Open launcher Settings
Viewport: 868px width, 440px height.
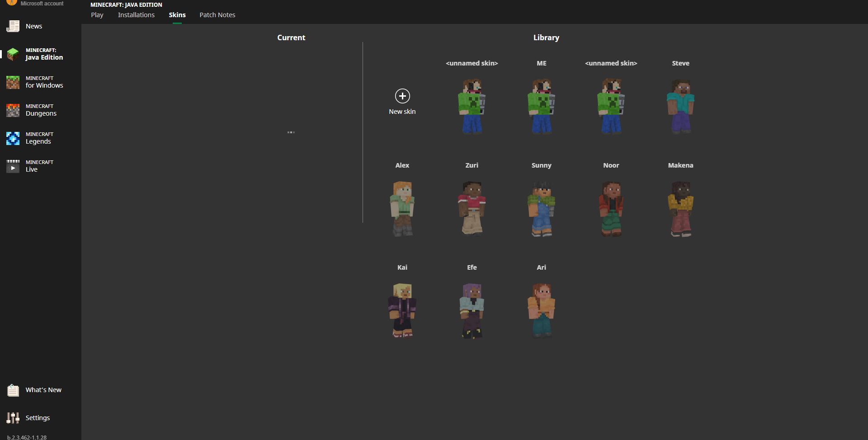[x=37, y=418]
